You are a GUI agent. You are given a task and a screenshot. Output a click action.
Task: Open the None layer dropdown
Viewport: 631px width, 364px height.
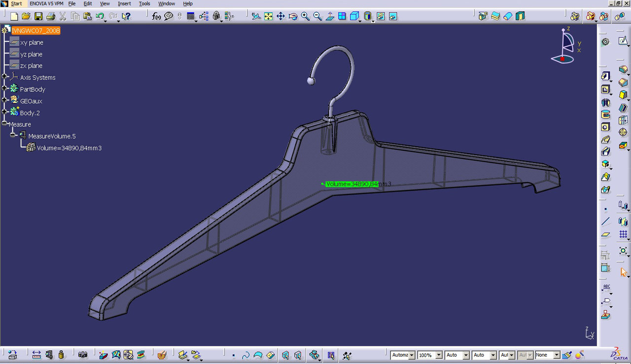tap(557, 355)
